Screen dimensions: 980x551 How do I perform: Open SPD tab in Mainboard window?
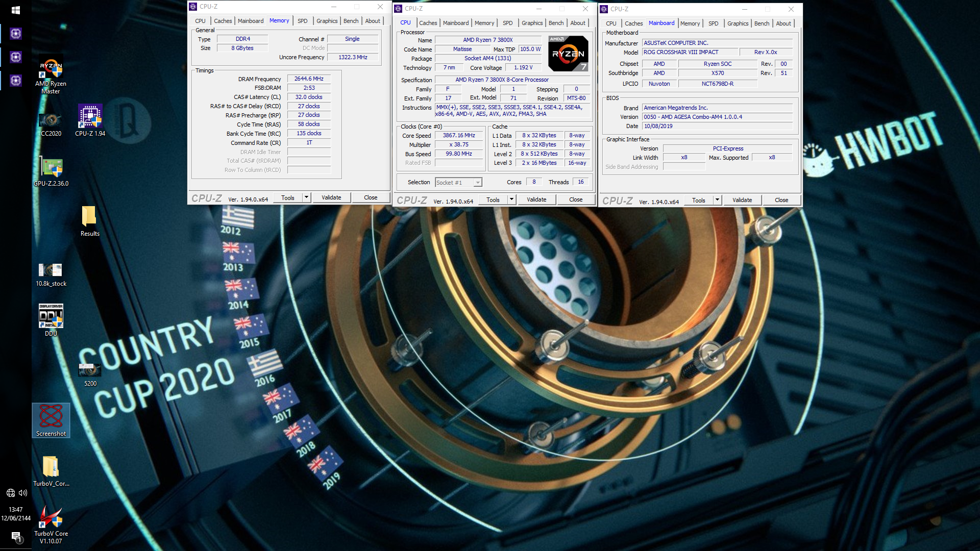[x=714, y=23]
